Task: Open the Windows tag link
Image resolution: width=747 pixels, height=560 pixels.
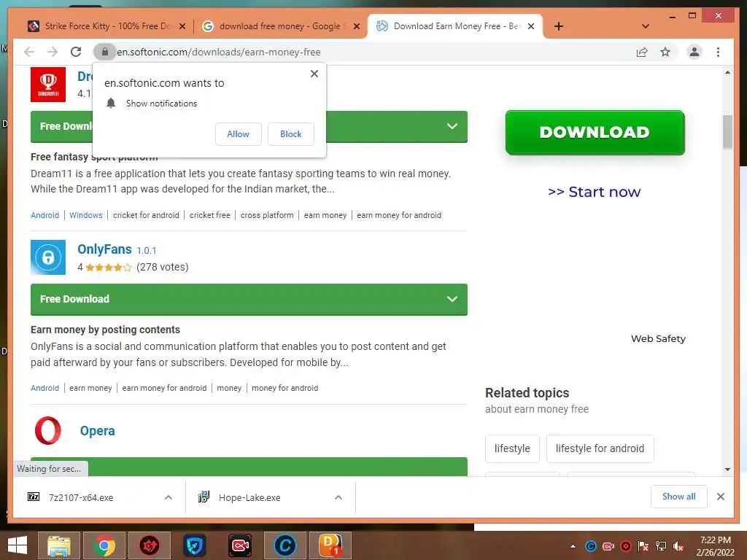Action: coord(86,215)
